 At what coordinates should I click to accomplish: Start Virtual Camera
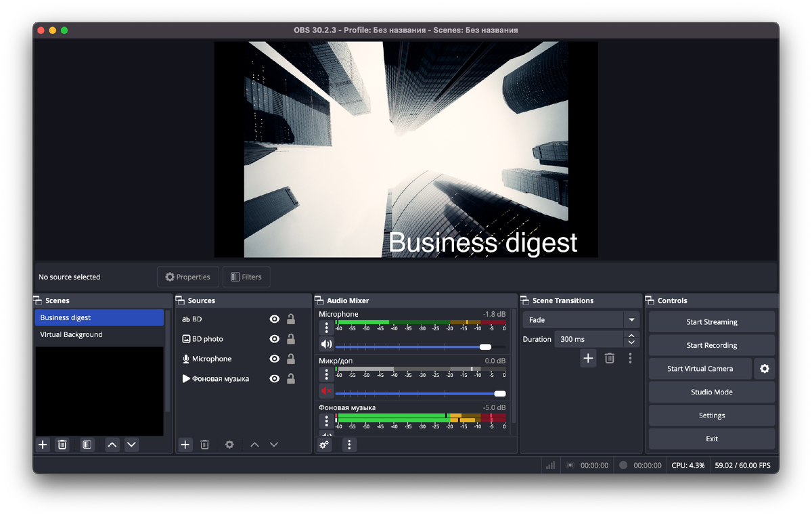pos(700,369)
